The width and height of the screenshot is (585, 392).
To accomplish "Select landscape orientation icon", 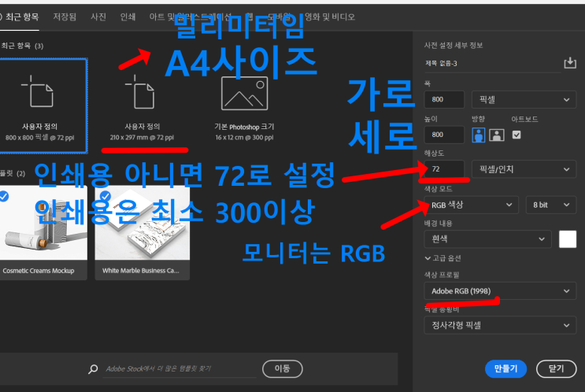I will (x=497, y=135).
